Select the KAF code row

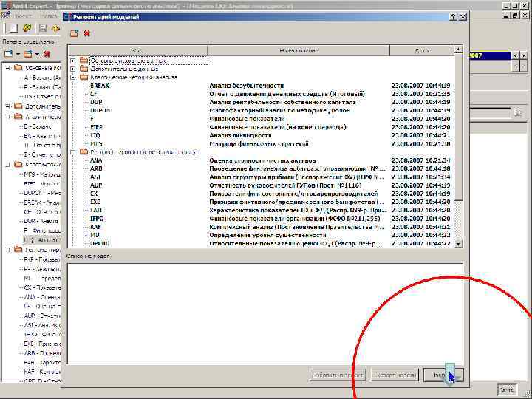(x=262, y=227)
